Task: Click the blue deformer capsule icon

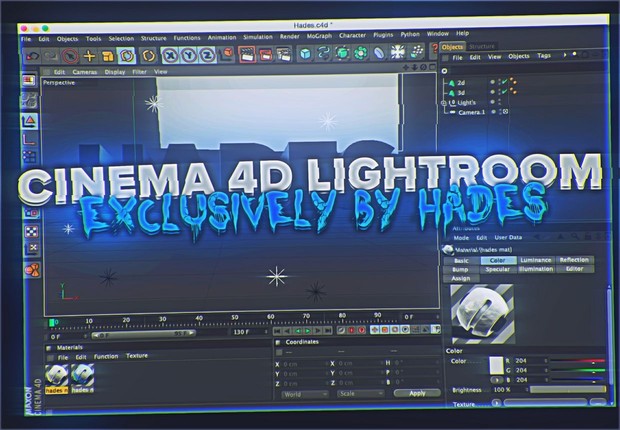Action: 379,52
